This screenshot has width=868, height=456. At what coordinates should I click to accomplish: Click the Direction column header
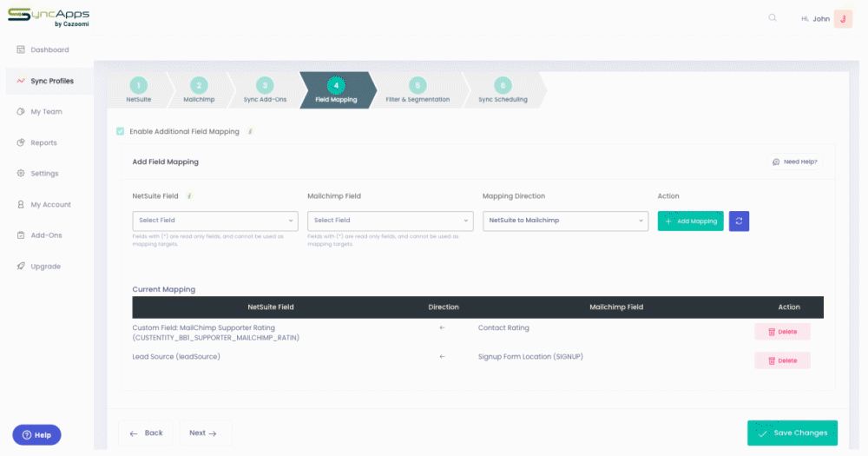(444, 307)
